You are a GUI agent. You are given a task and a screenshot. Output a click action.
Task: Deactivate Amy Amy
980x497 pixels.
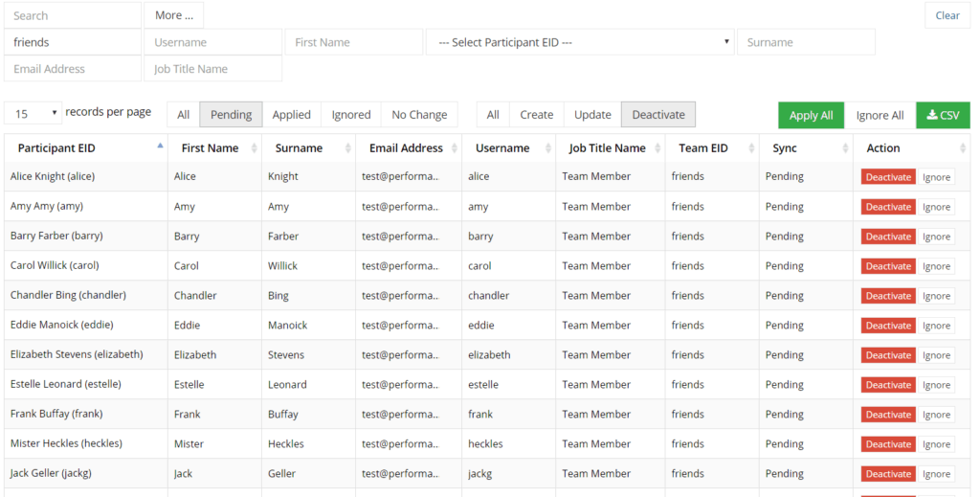(888, 207)
